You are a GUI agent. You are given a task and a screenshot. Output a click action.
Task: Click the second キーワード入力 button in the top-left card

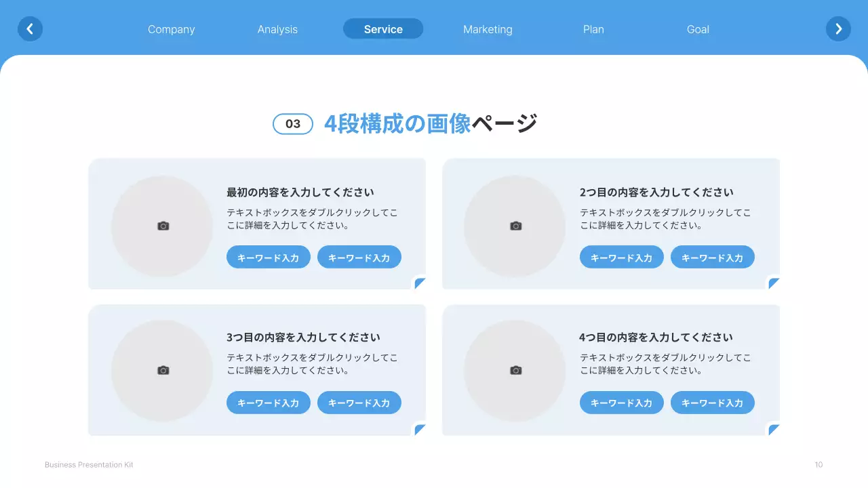359,257
